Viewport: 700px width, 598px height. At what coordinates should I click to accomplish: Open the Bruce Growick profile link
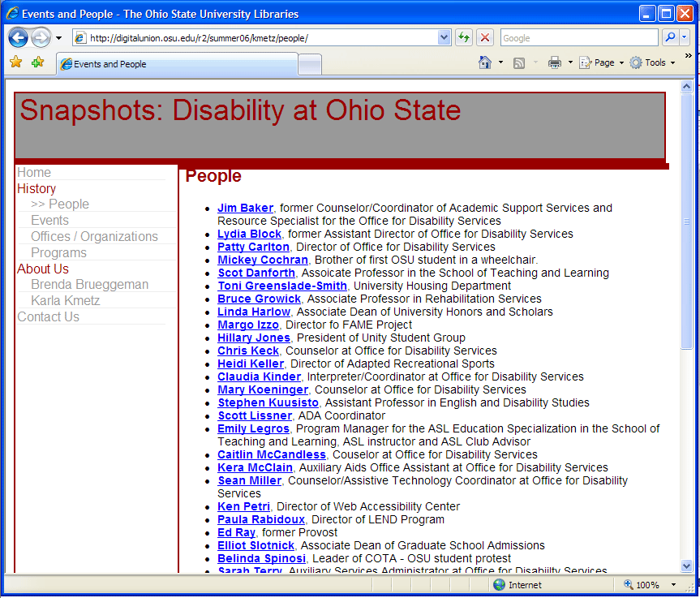259,299
